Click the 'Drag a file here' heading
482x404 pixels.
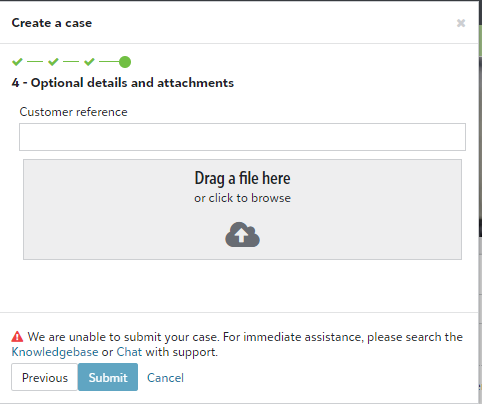(x=242, y=178)
